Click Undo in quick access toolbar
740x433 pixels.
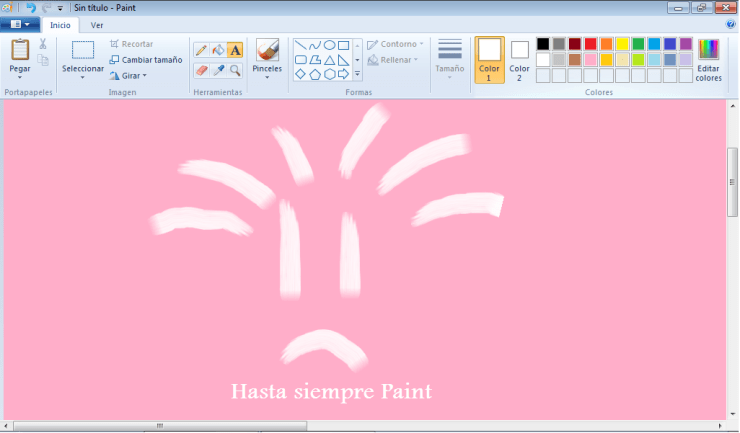point(31,8)
